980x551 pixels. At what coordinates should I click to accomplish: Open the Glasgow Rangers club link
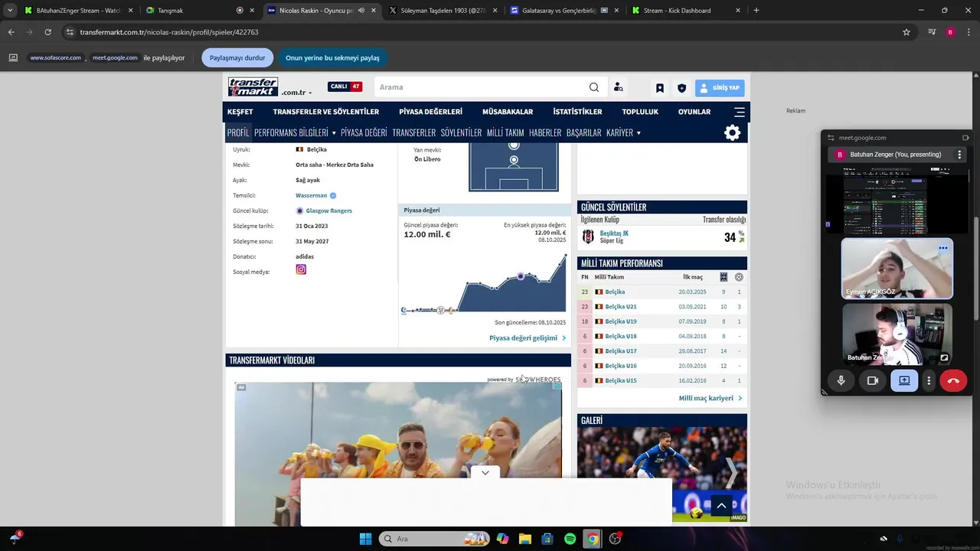328,210
